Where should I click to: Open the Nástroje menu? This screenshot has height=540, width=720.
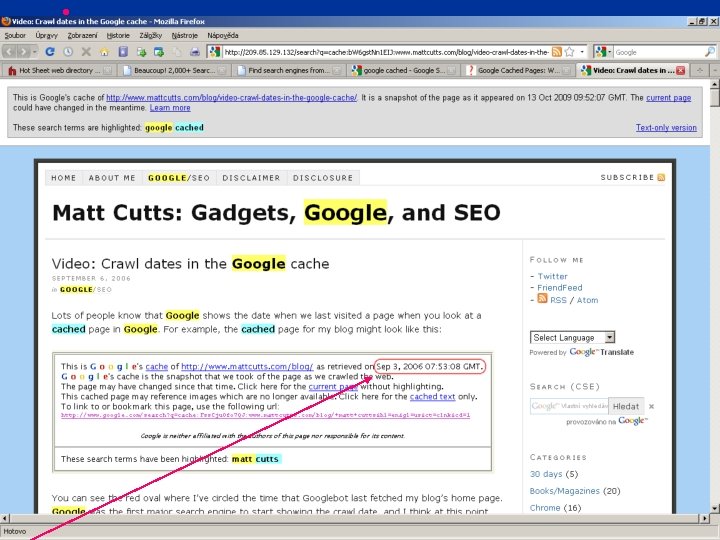coord(184,35)
